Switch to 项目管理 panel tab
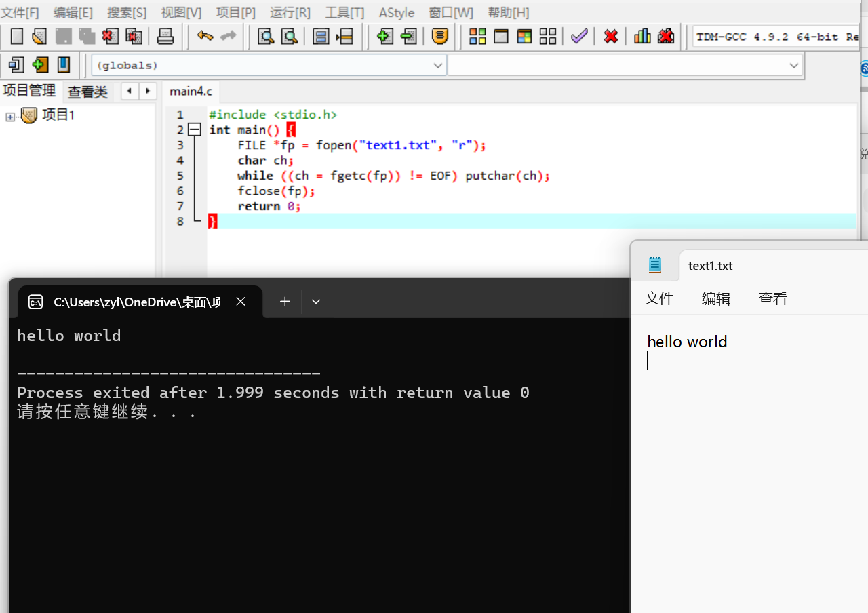Viewport: 868px width, 613px height. (29, 91)
